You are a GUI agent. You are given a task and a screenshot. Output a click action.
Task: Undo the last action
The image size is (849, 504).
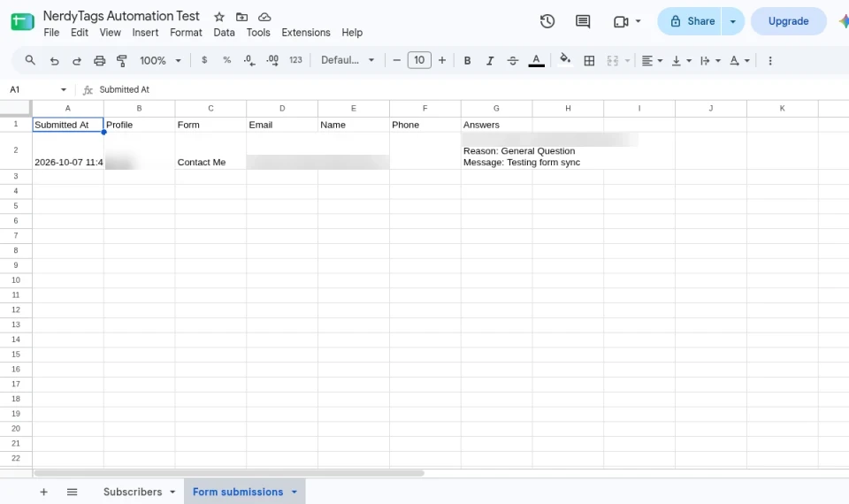tap(54, 61)
